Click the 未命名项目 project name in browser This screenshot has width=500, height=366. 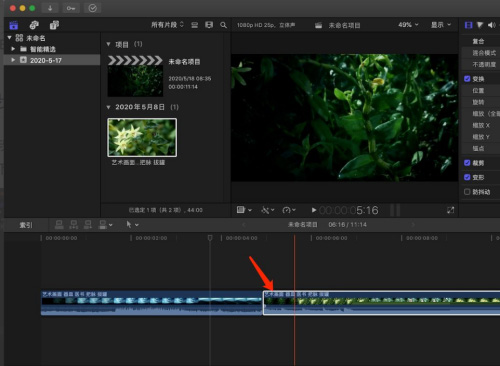[x=184, y=62]
